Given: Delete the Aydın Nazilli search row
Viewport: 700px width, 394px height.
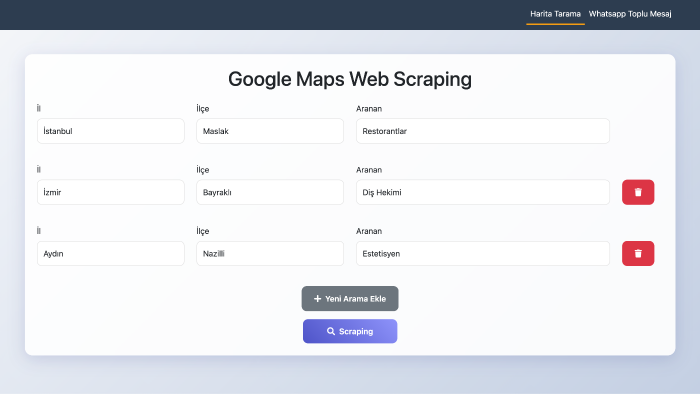Looking at the screenshot, I should point(638,253).
